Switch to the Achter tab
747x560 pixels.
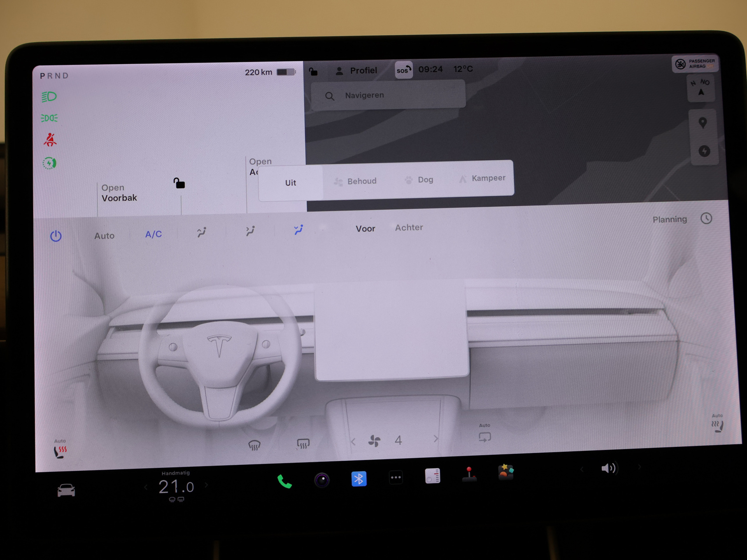coord(409,227)
